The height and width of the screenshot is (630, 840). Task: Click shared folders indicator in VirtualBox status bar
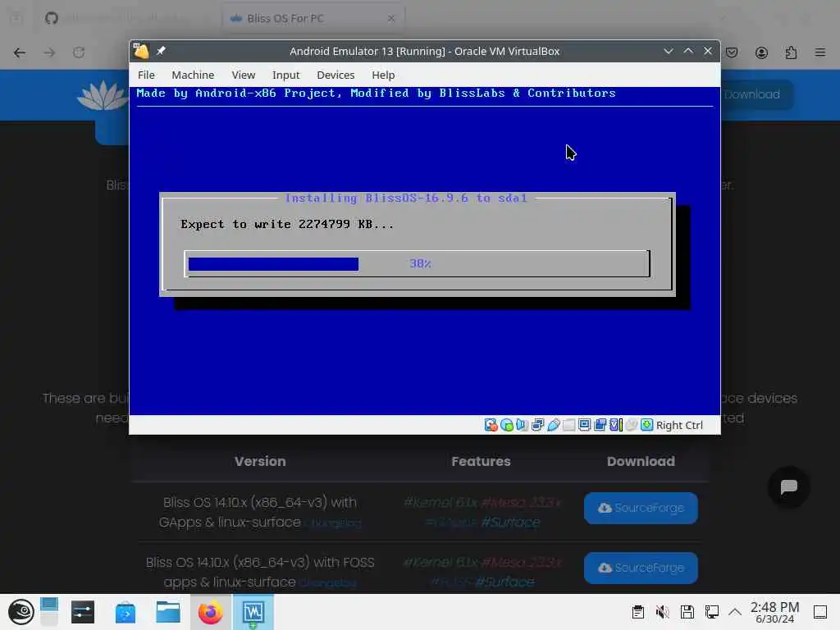[569, 425]
